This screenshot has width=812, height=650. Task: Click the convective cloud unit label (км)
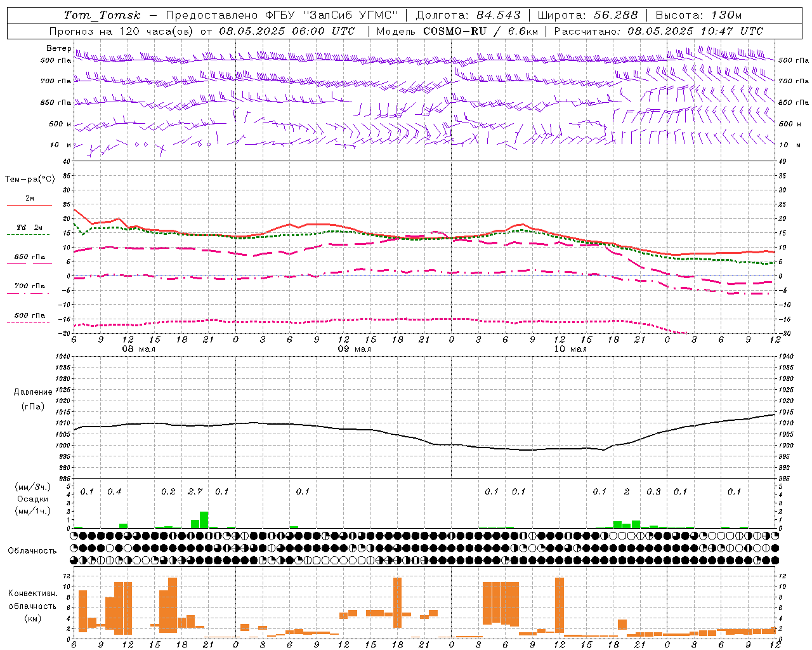[x=33, y=618]
